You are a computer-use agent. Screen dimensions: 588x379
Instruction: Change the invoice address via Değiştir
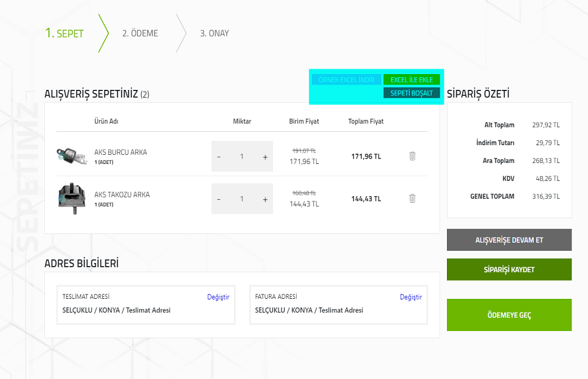point(410,297)
